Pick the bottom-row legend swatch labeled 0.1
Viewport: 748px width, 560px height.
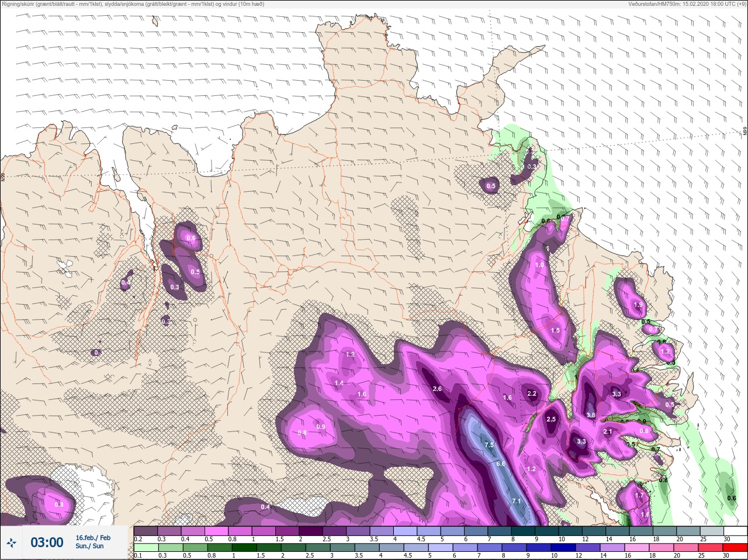coord(146,548)
